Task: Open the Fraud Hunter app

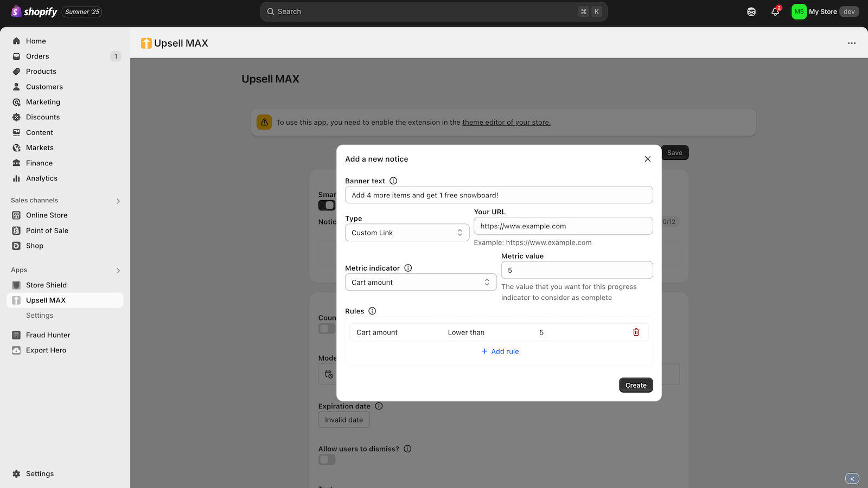Action: pos(48,335)
